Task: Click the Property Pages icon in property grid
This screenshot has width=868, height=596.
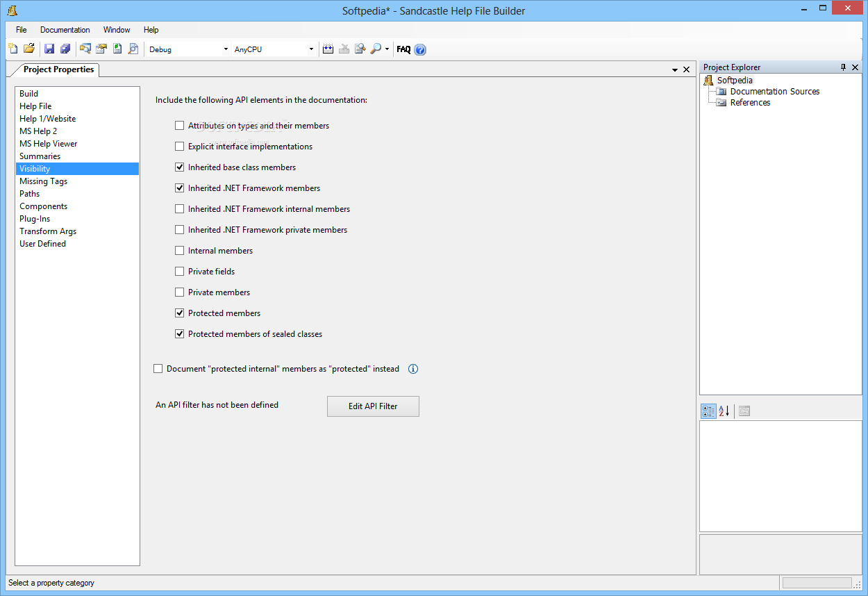Action: click(744, 411)
